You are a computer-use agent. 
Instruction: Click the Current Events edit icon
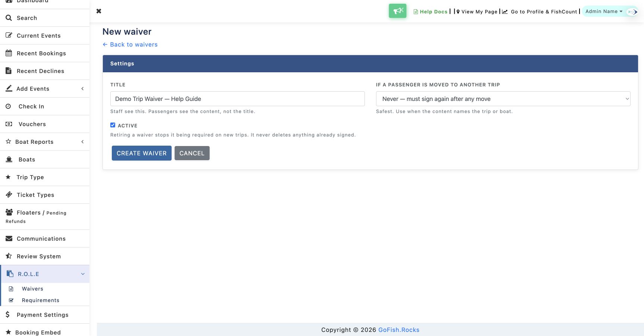9,35
